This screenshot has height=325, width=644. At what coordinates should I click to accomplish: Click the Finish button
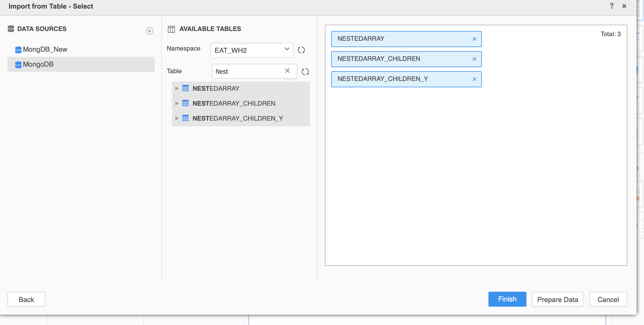click(507, 299)
